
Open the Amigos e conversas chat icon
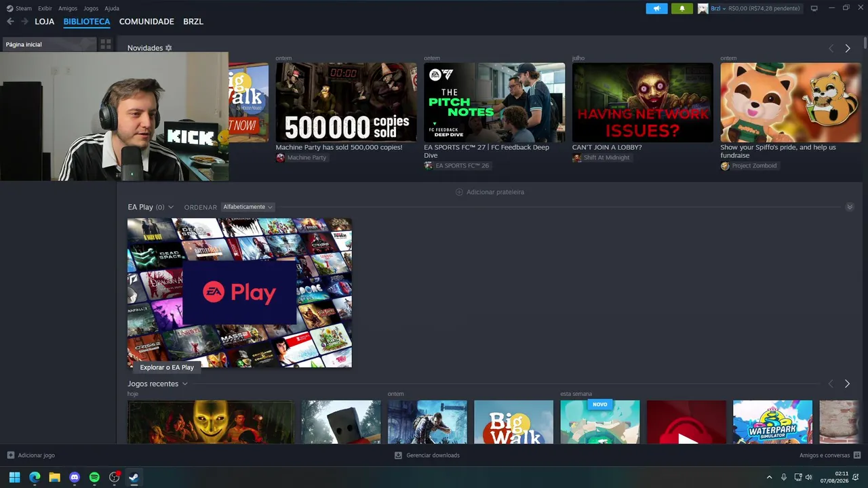[x=857, y=455]
